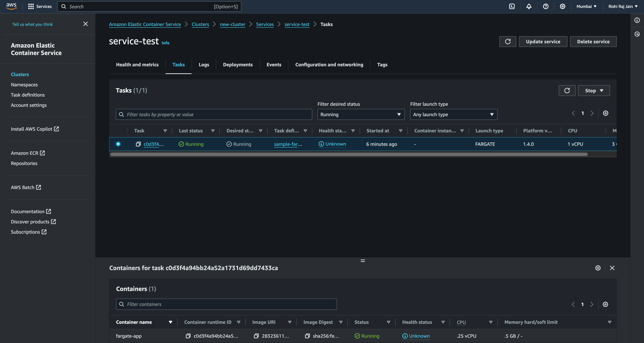Select the Tasks tab

tap(178, 64)
